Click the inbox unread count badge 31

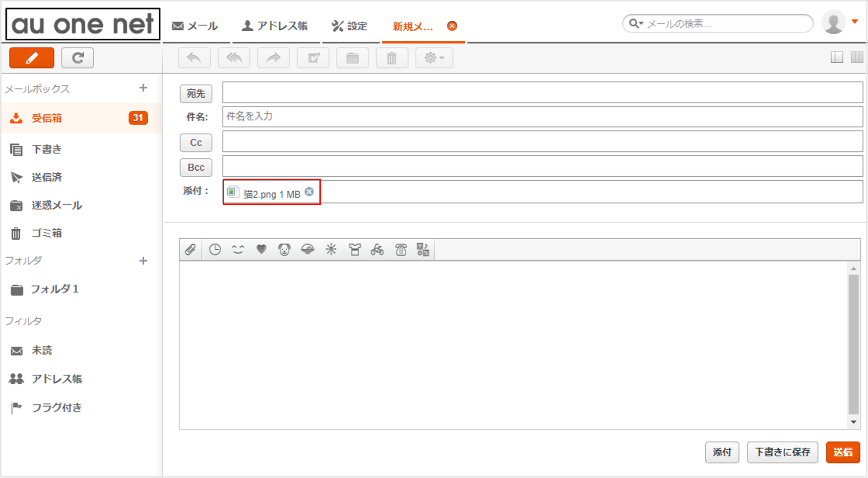[138, 118]
